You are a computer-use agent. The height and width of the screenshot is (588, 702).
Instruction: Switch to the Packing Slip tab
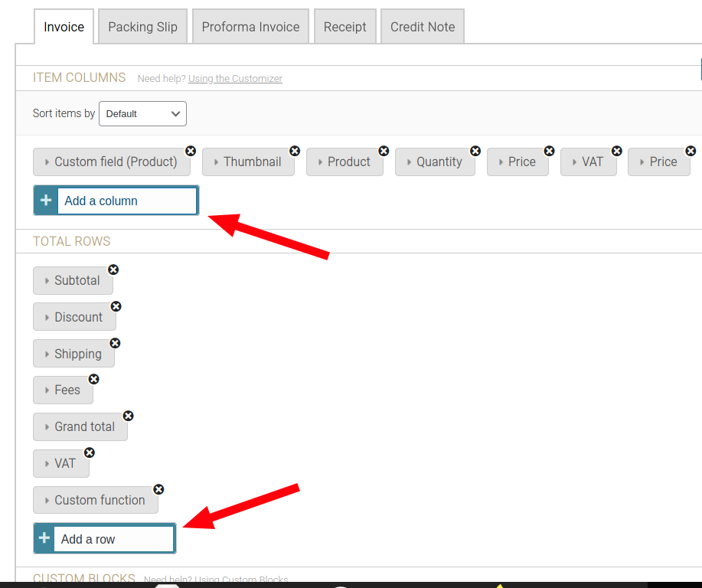[x=142, y=26]
